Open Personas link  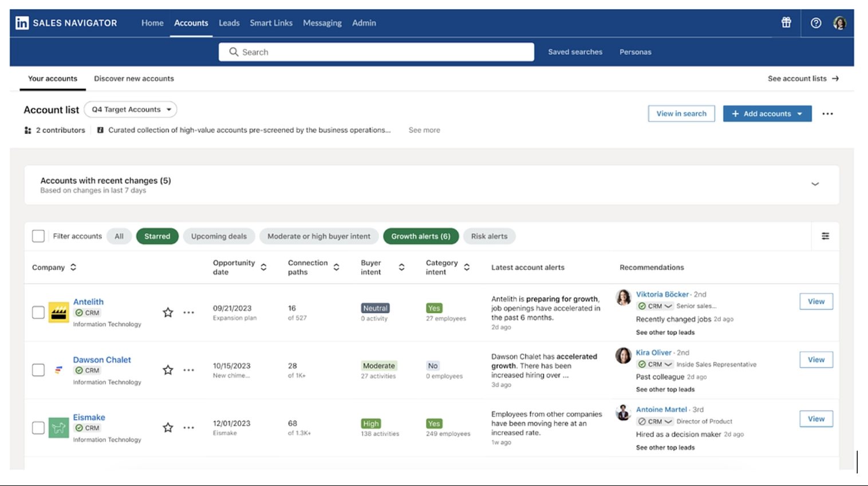click(x=635, y=52)
